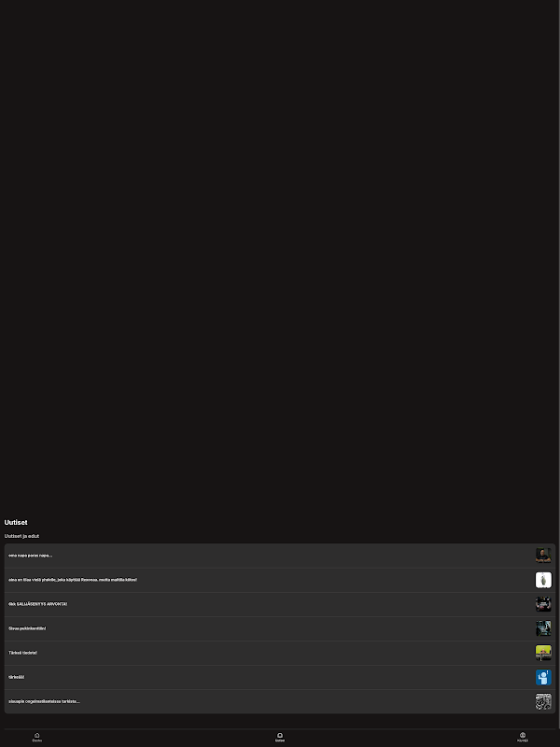Select the 'Tärkeä tiedote!' news entry
The image size is (560, 747).
point(280,653)
